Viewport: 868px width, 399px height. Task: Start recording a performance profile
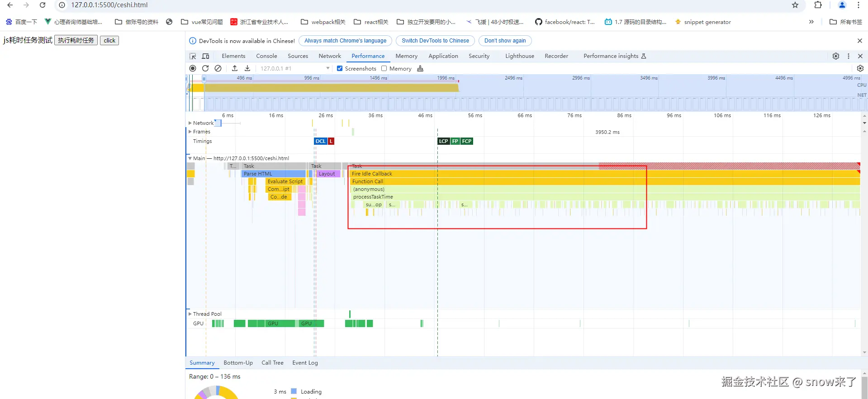click(x=193, y=68)
